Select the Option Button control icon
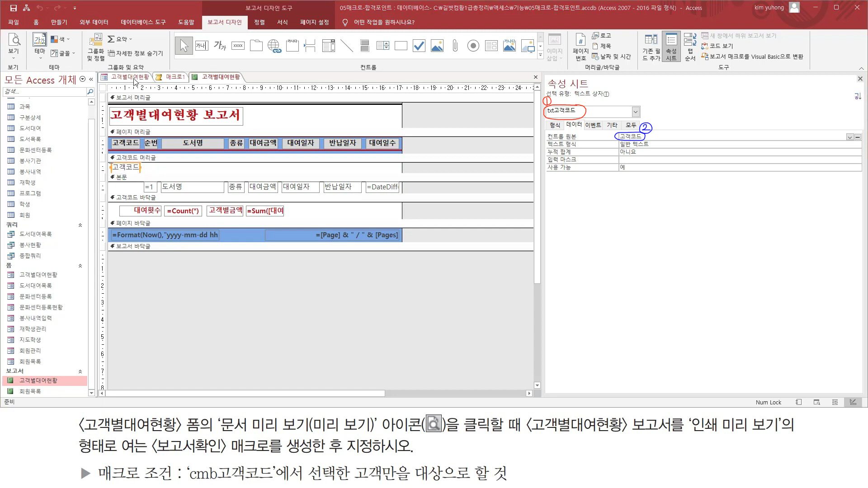Image resolution: width=868 pixels, height=488 pixels. pyautogui.click(x=473, y=46)
